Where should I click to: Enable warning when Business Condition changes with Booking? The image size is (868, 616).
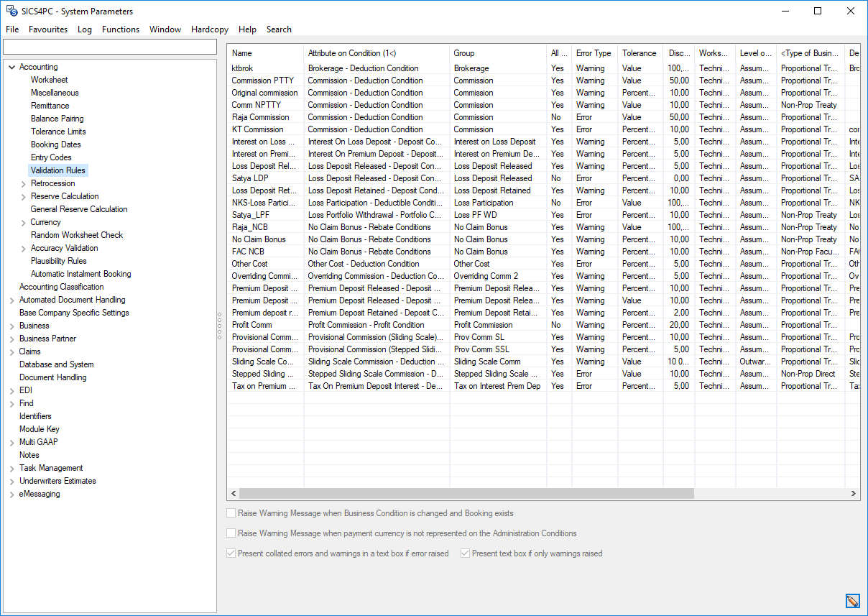click(231, 513)
